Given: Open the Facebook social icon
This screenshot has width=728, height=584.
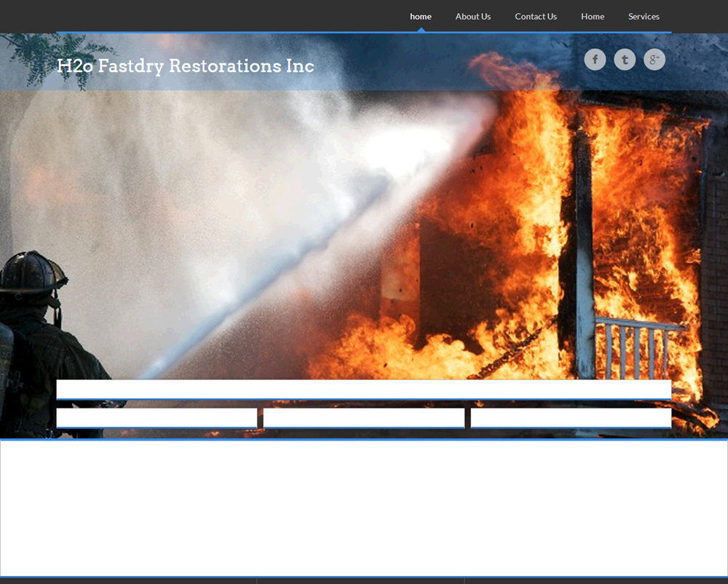Looking at the screenshot, I should point(595,60).
